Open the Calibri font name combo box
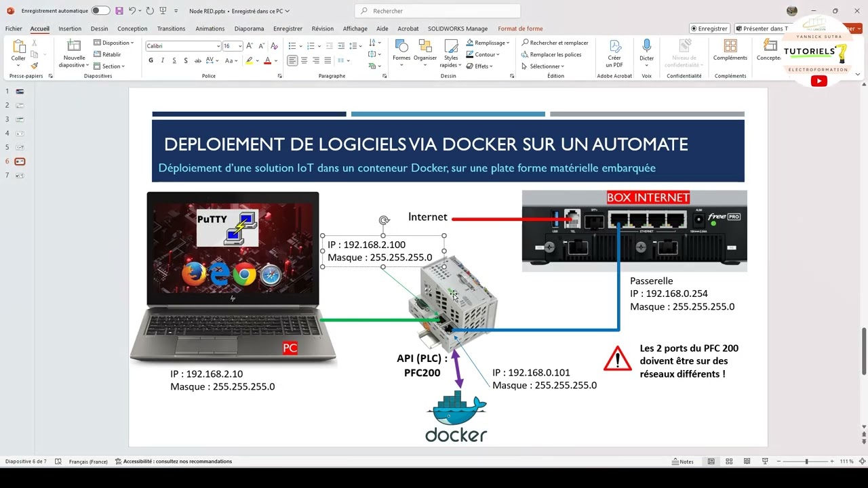Image resolution: width=868 pixels, height=488 pixels. 183,46
